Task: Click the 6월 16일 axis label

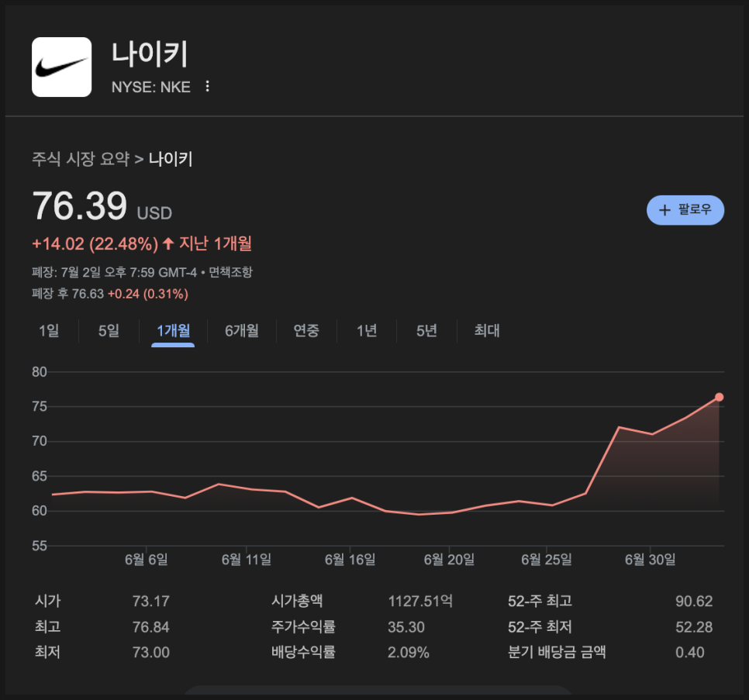Action: pyautogui.click(x=350, y=560)
